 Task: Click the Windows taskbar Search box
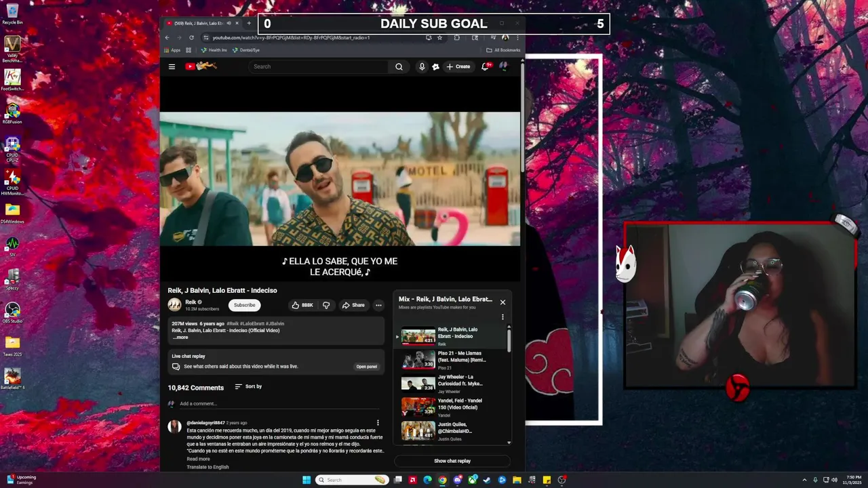point(353,480)
